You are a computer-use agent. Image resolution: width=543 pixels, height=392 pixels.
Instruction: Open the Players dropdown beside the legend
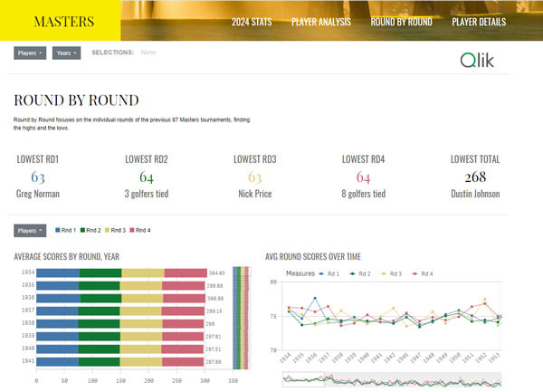(30, 231)
